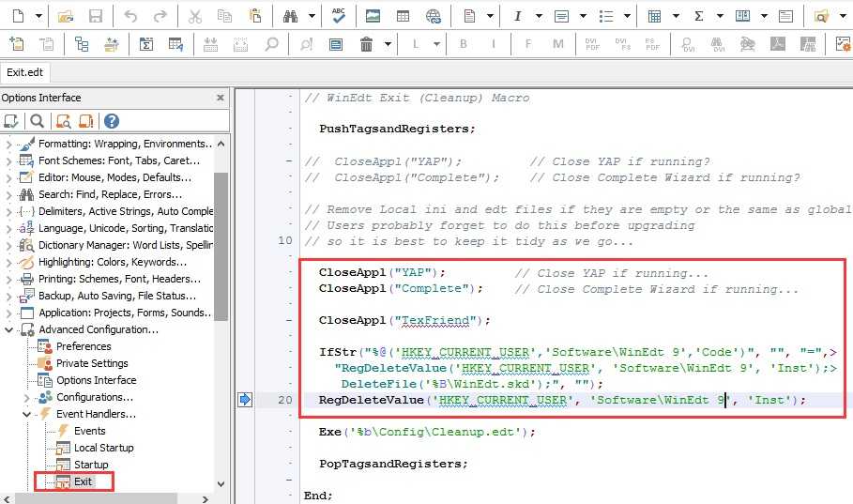Close the Options Interface panel
The height and width of the screenshot is (504, 853).
(221, 98)
